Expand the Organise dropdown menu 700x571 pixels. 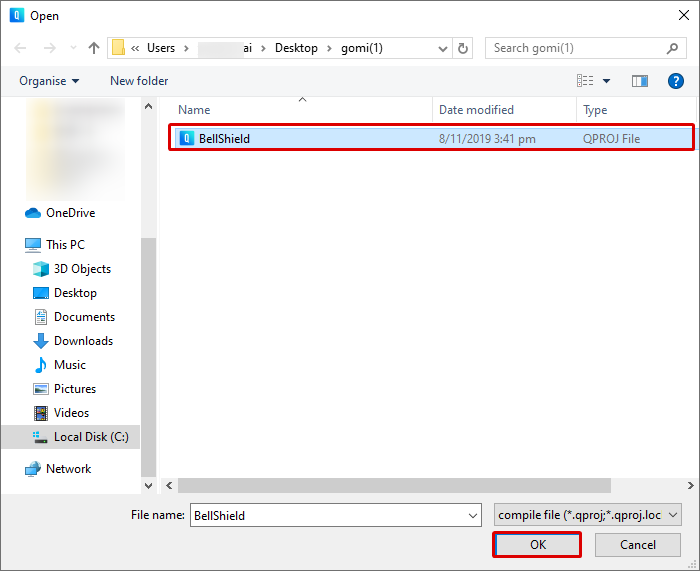click(x=49, y=81)
